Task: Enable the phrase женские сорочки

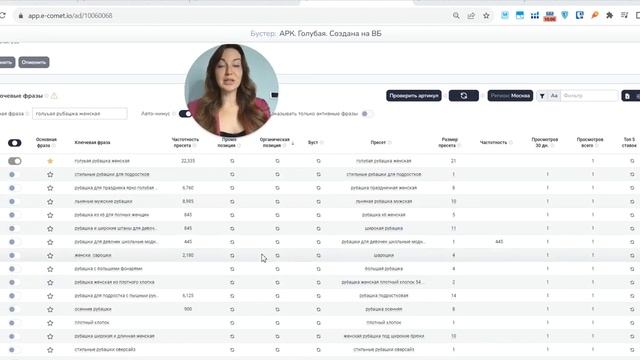Action: click(14, 256)
